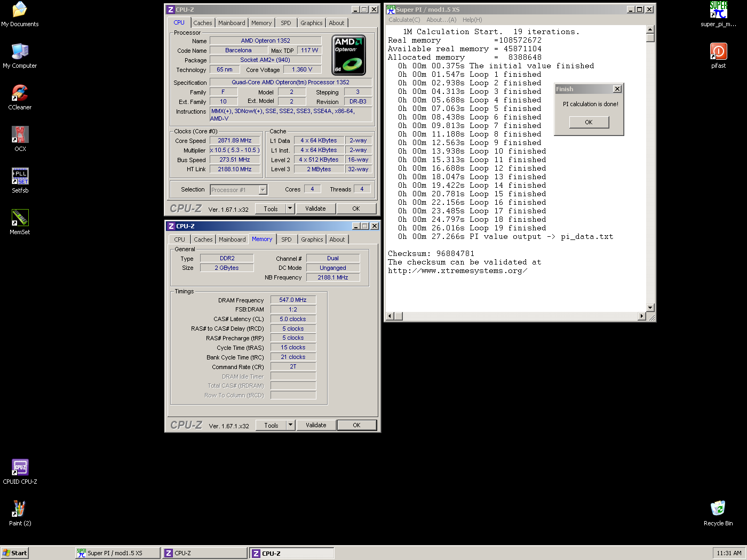The image size is (747, 560).
Task: Click Validate button in bottom CPU-Z
Action: (x=316, y=425)
